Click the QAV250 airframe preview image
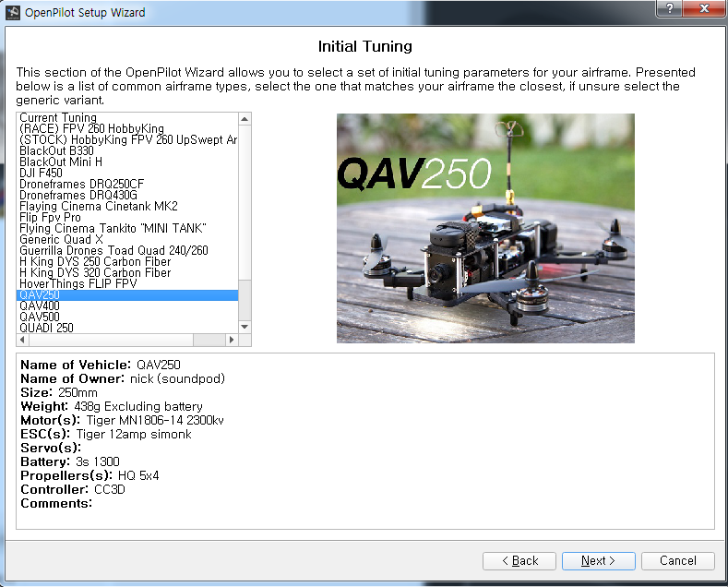The height and width of the screenshot is (587, 728). pos(485,228)
